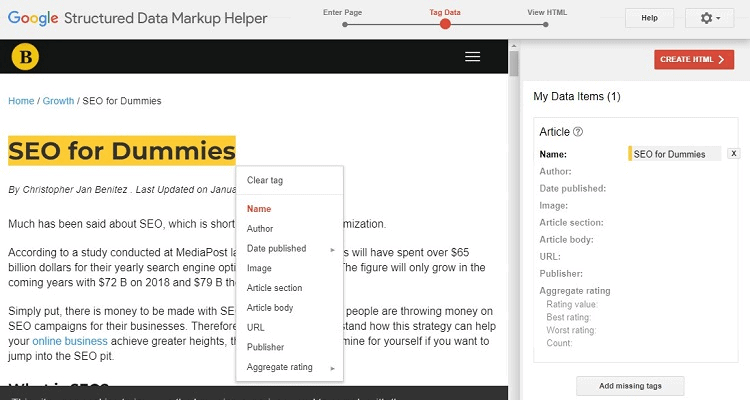Viewport: 750px width, 400px height.
Task: Click the yellow B site logo
Action: point(25,56)
